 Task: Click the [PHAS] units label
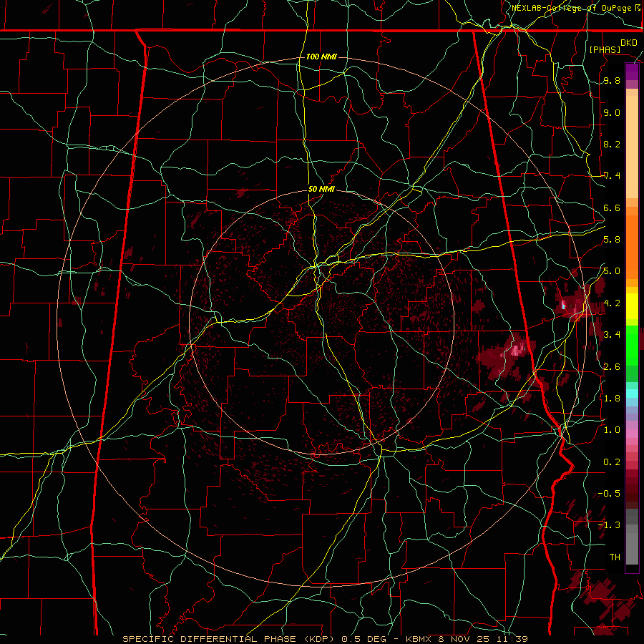click(x=605, y=49)
